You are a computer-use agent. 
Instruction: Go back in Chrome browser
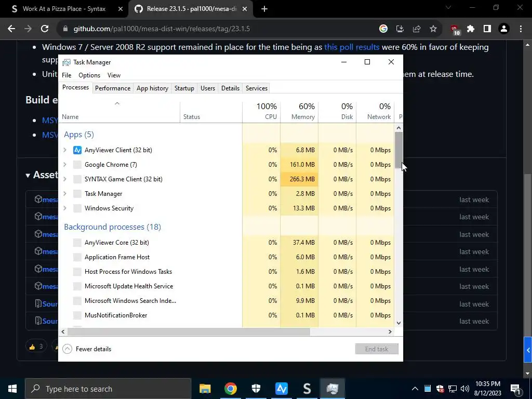[x=11, y=29]
